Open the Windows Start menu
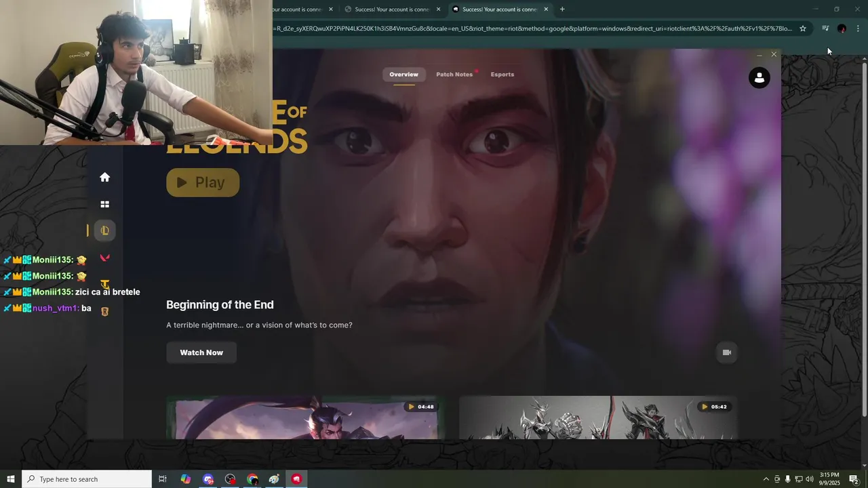Image resolution: width=868 pixels, height=488 pixels. [11, 479]
